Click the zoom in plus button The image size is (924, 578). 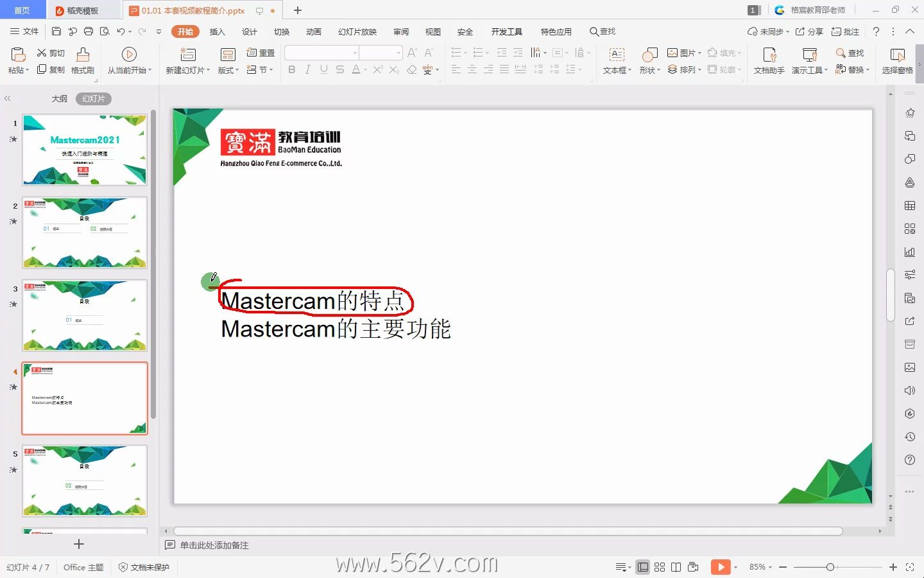coord(893,567)
